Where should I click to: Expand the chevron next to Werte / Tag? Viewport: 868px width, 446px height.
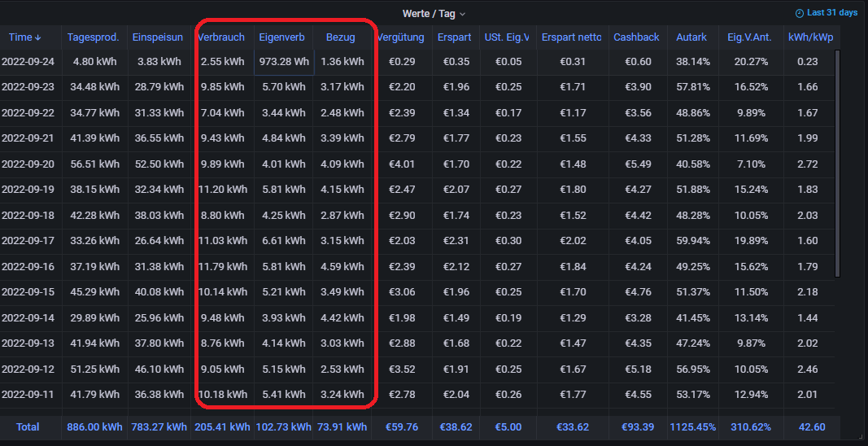point(463,14)
